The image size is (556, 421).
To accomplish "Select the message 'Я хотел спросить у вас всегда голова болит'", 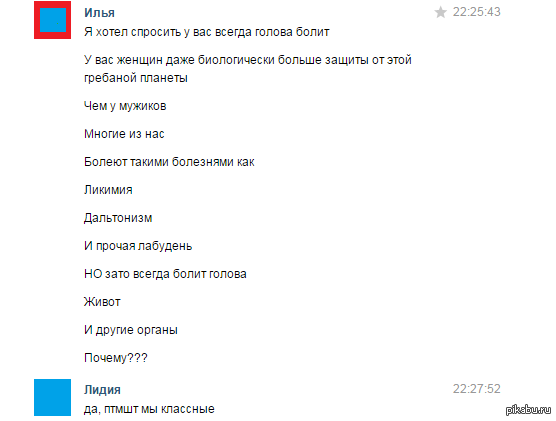I will click(x=207, y=32).
